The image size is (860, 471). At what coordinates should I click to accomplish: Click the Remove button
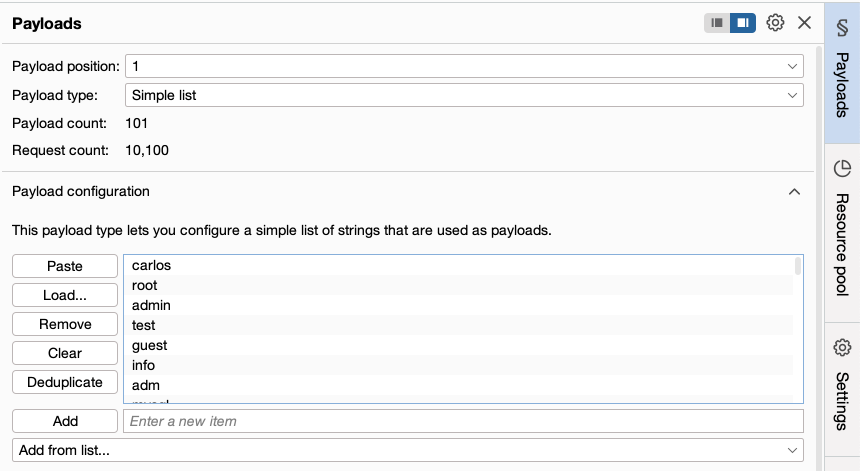65,324
